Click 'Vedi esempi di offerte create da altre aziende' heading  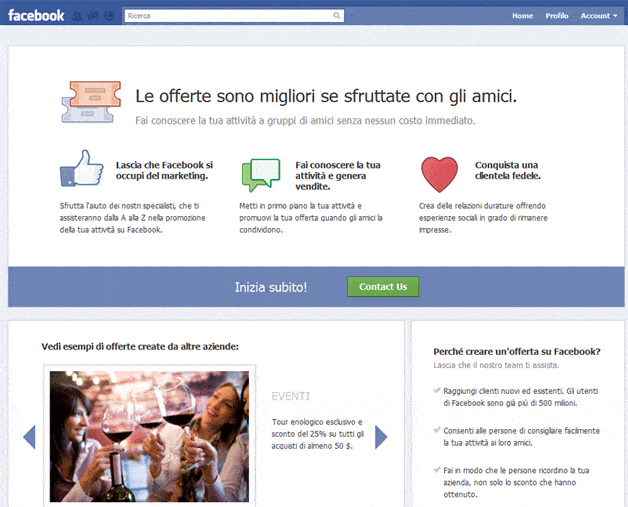click(140, 346)
